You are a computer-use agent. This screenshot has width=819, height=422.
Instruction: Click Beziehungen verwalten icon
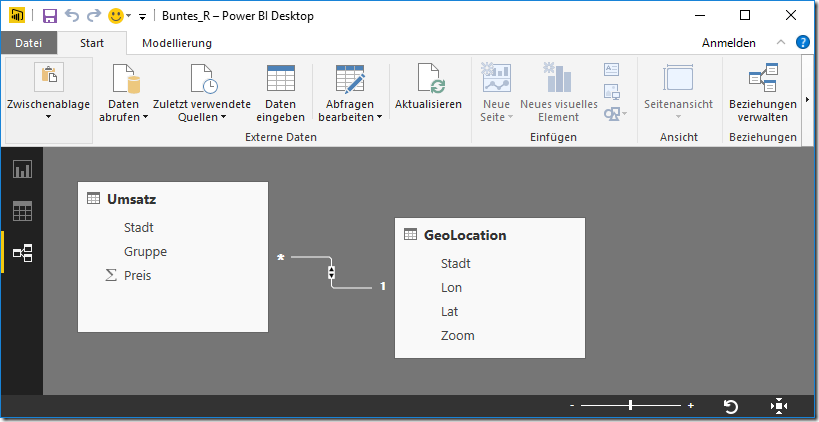763,77
